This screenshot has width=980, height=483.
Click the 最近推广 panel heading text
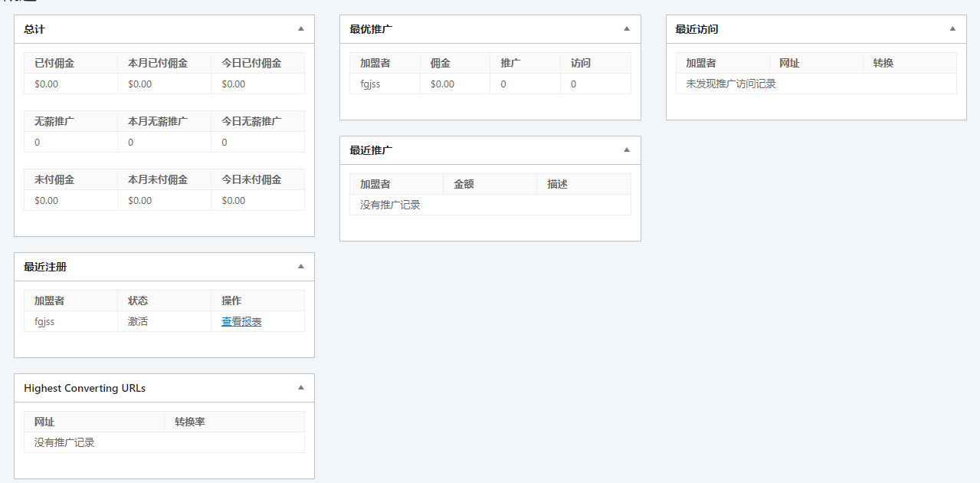pyautogui.click(x=371, y=150)
